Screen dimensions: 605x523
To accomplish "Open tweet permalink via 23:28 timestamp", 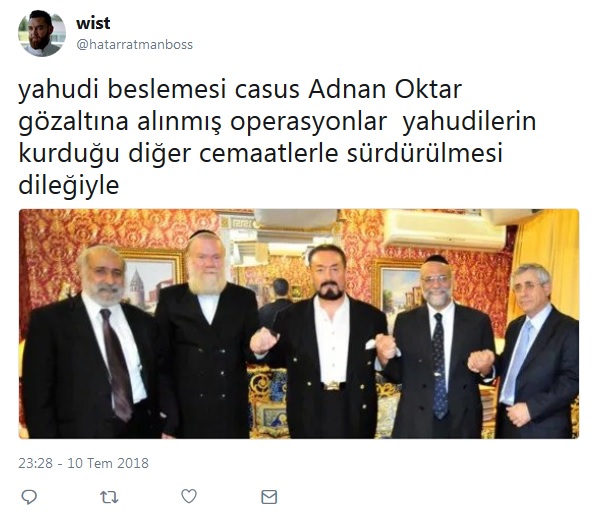I will pyautogui.click(x=35, y=463).
